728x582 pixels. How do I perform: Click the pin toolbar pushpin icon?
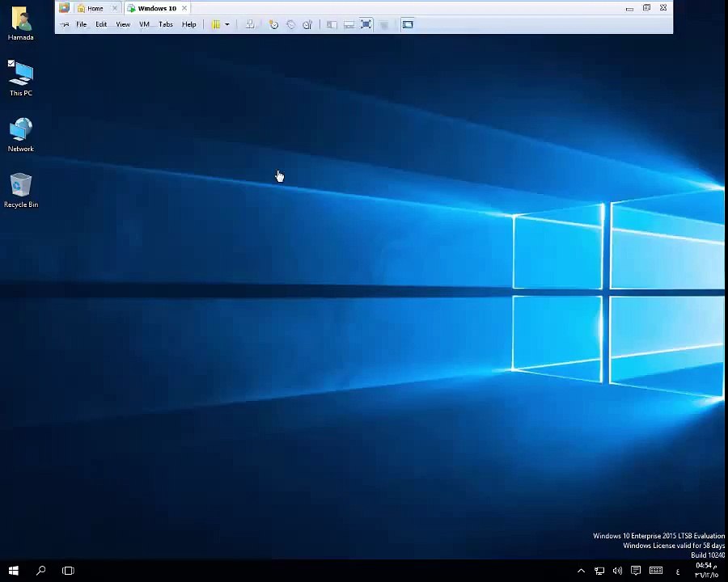click(x=65, y=24)
